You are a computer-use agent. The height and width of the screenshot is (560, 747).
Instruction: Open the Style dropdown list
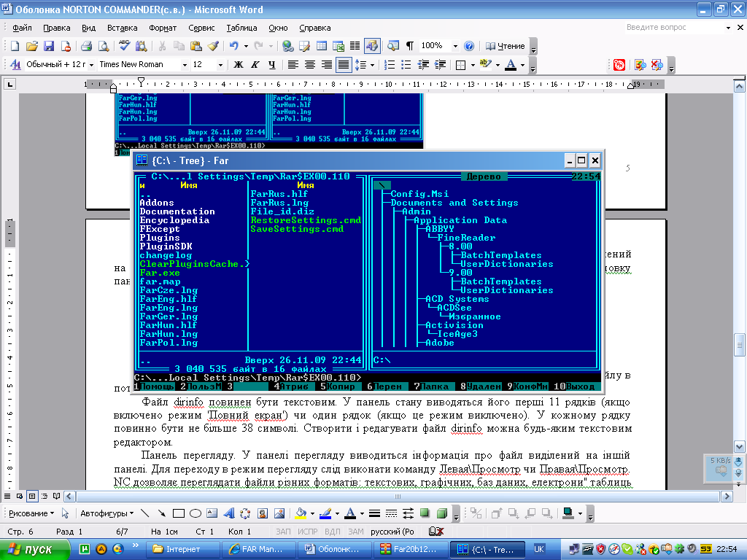click(91, 65)
